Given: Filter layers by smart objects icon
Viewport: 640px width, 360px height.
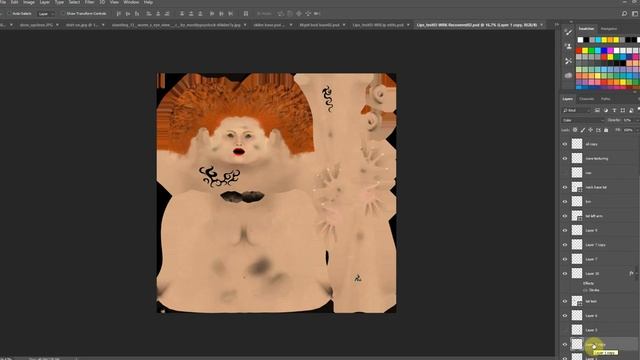Looking at the screenshot, I should tap(631, 110).
